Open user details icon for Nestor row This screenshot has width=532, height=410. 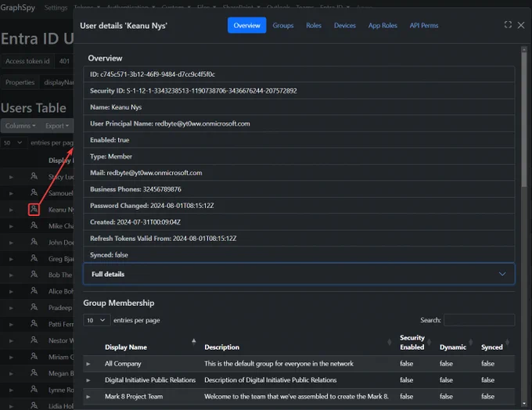tap(34, 340)
